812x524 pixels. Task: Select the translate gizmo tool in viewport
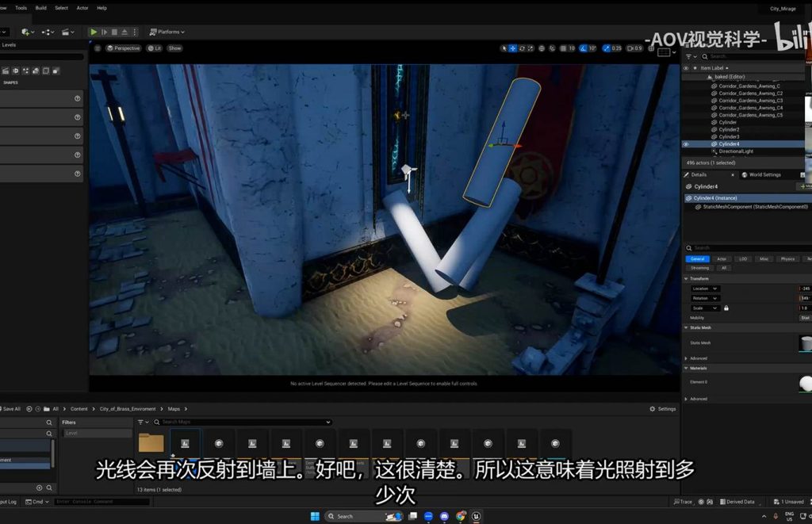513,48
